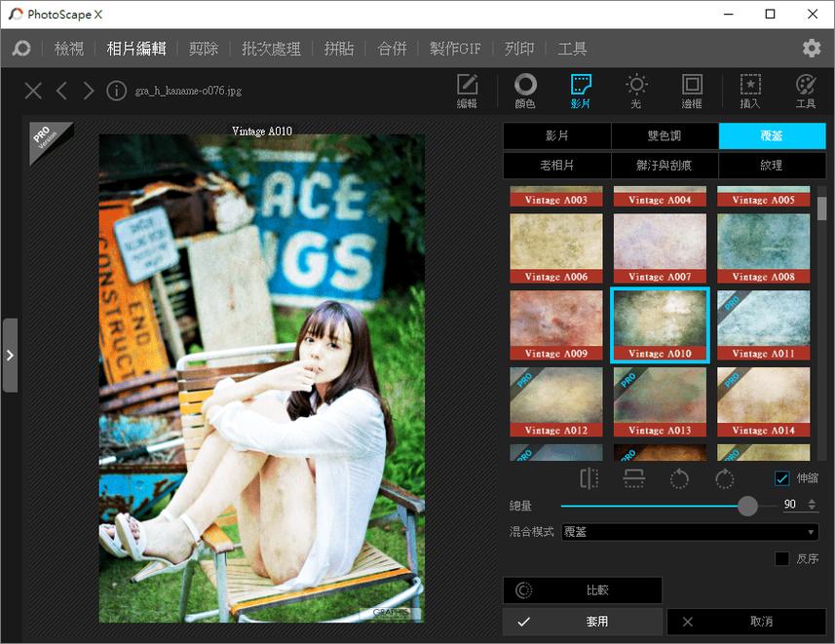This screenshot has height=644, width=835.
Task: Choose the Vintage A012 PRO overlay
Action: [x=556, y=401]
